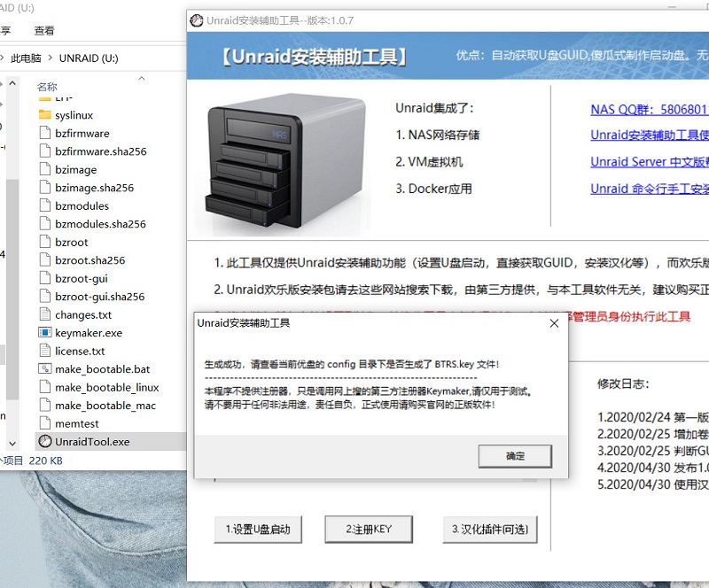709x588 pixels.
Task: Confirm dialog with 确定 button
Action: [x=515, y=456]
